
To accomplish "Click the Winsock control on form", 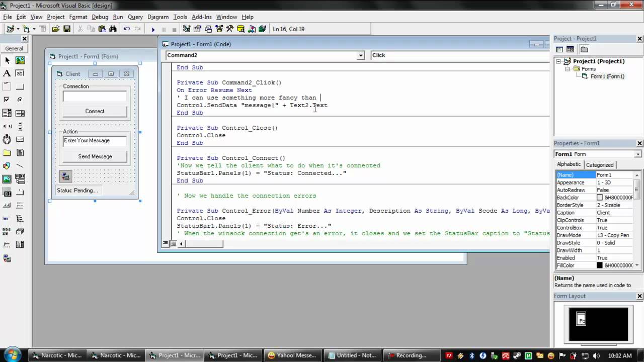I will pyautogui.click(x=65, y=176).
